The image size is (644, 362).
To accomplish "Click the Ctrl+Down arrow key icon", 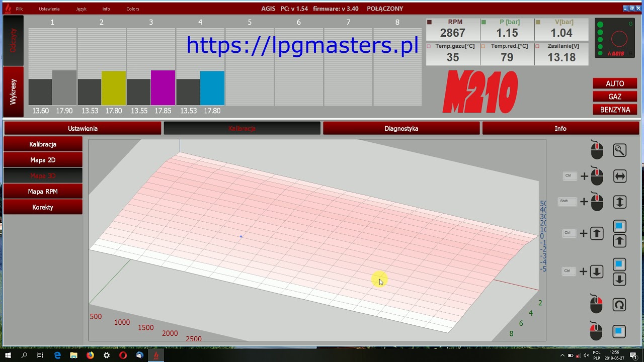I will tap(597, 271).
